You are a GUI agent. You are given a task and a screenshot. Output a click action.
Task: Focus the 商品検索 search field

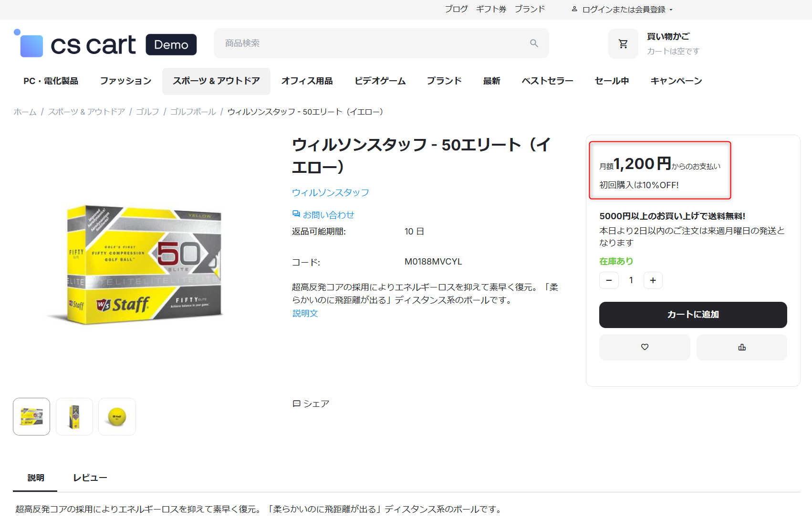[372, 43]
